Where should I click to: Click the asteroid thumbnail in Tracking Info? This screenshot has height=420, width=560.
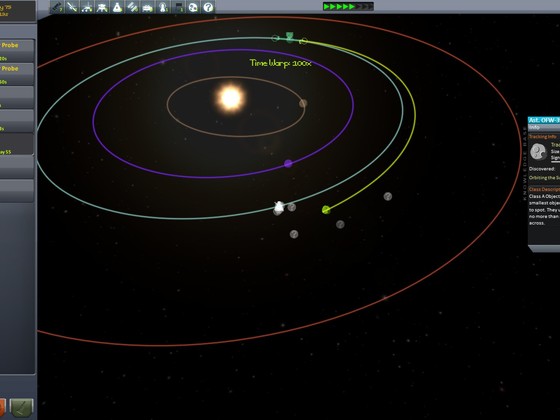click(x=538, y=151)
